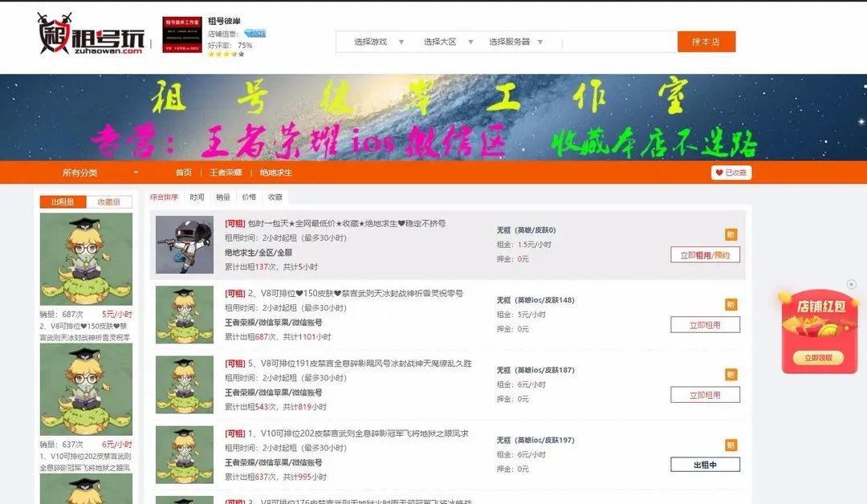The width and height of the screenshot is (867, 504).
Task: Click sidebar text 1、V10可排位202皮禁言武则
Action: [x=86, y=462]
